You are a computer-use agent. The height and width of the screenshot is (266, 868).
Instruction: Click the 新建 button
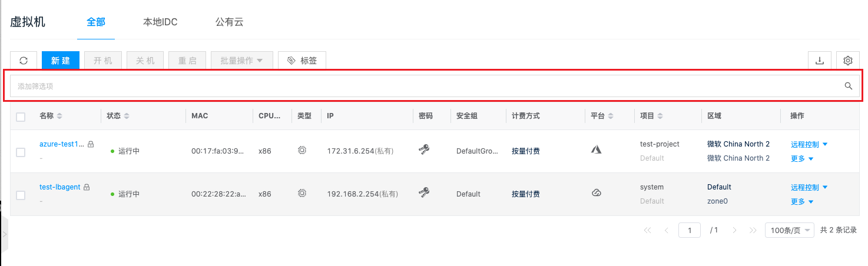pos(61,61)
